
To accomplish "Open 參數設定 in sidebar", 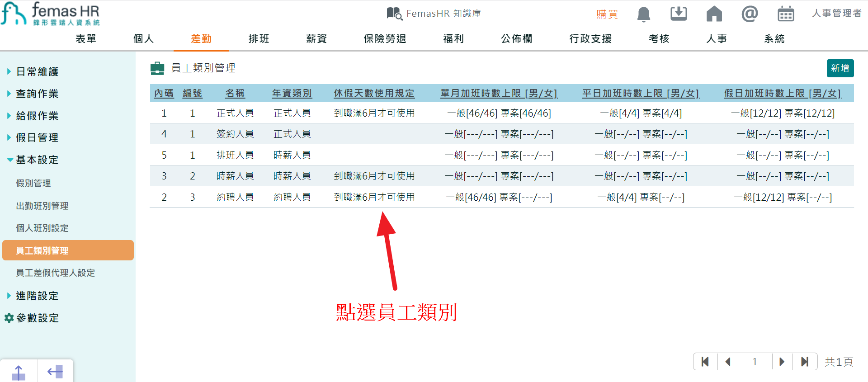I will pyautogui.click(x=38, y=318).
